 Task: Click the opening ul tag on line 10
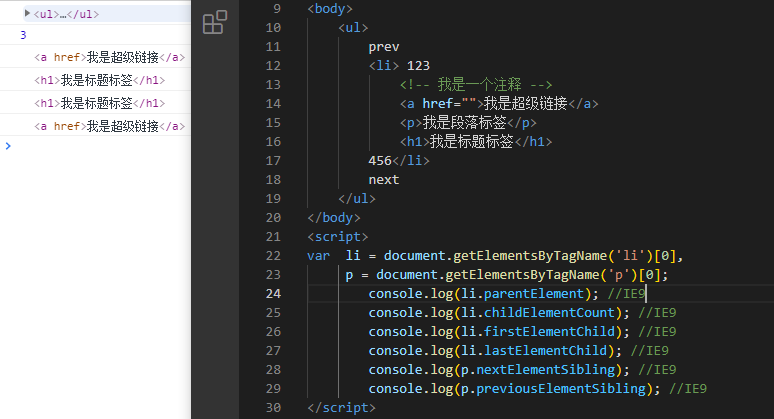pos(353,28)
